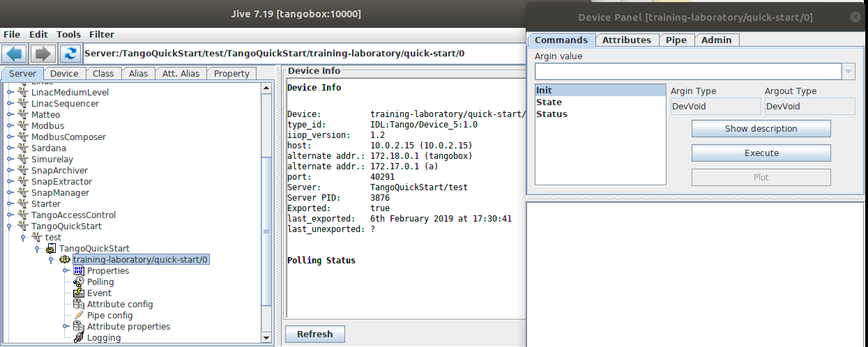Click the Attribute properties icon

79,326
